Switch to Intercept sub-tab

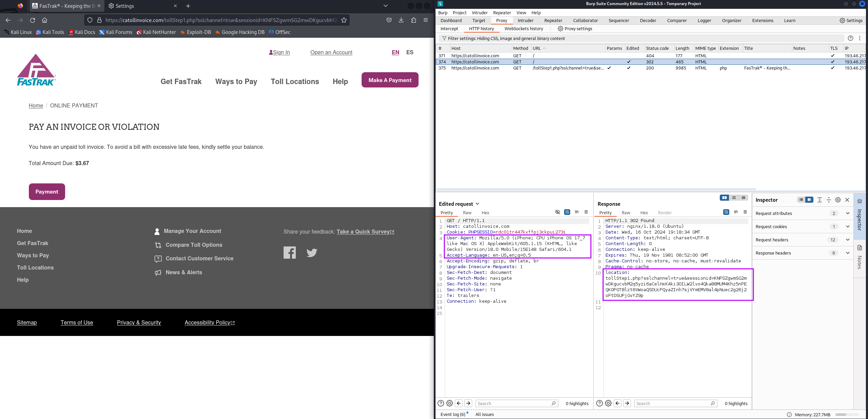click(449, 28)
